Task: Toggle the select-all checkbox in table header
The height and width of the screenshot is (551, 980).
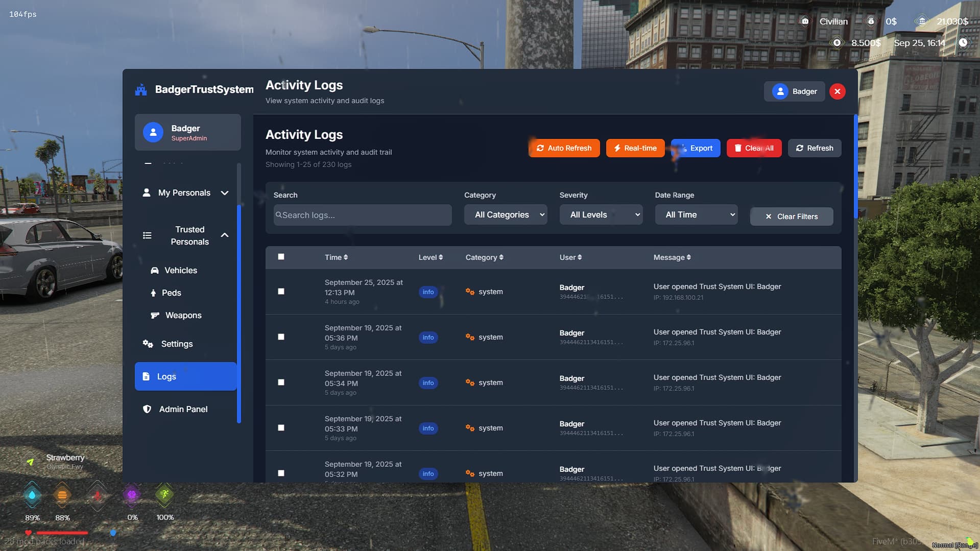Action: pos(281,257)
